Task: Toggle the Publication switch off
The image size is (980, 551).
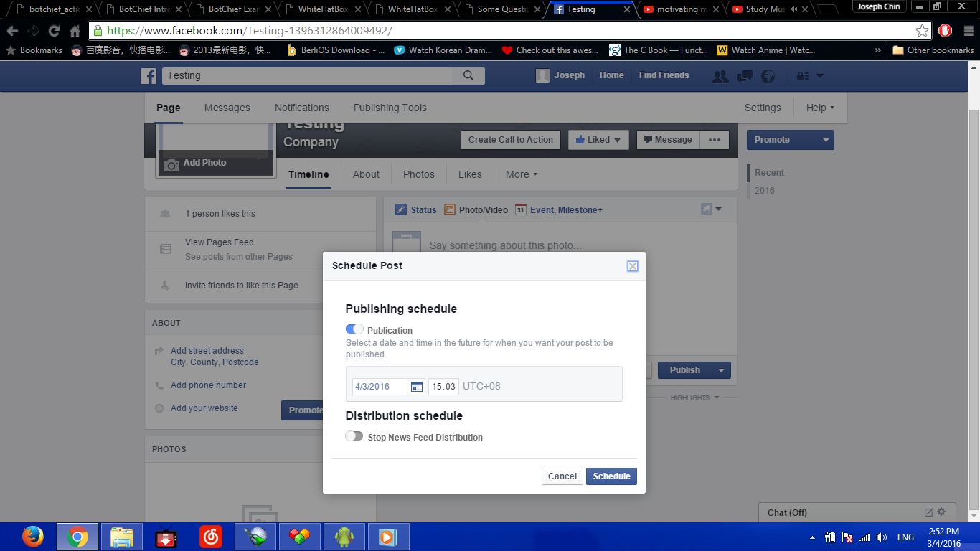Action: pos(354,329)
